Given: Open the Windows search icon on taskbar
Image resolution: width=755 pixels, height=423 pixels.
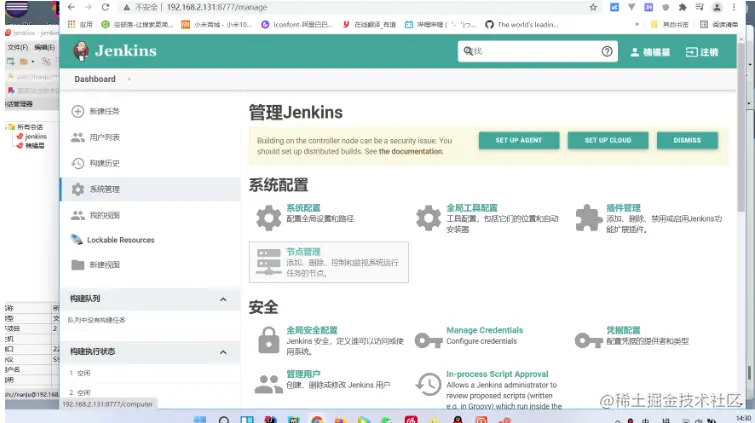Looking at the screenshot, I should pos(224,419).
